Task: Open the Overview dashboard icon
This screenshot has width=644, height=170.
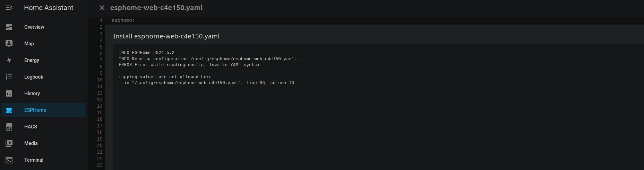Action: pyautogui.click(x=9, y=27)
